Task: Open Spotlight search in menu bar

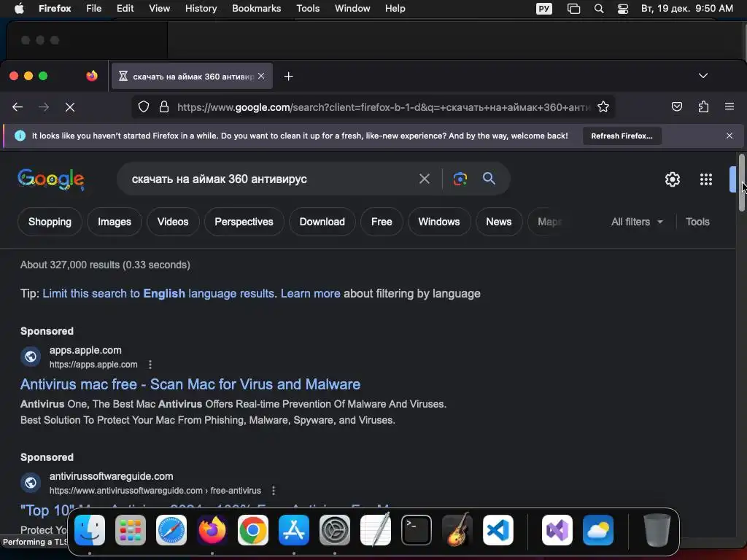Action: coord(599,9)
